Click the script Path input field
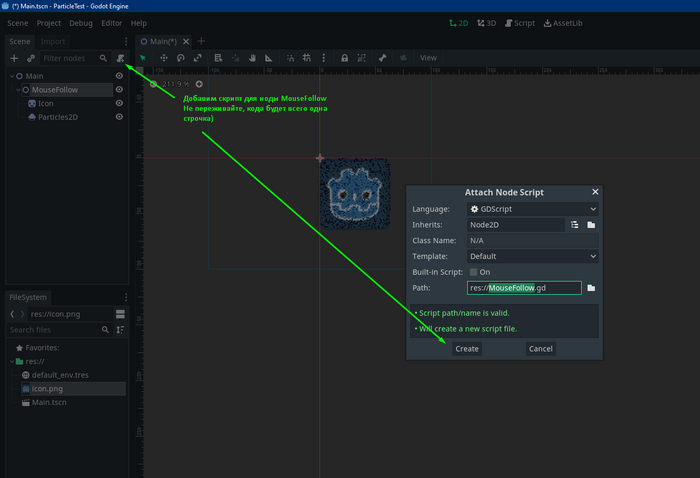Image resolution: width=700 pixels, height=478 pixels. coord(523,288)
